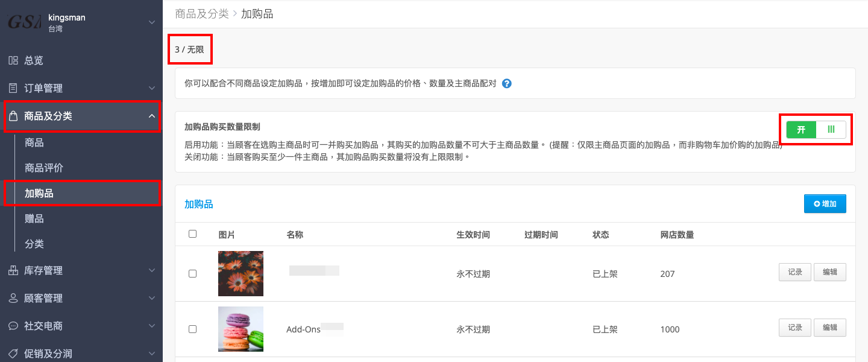Click the 库存管理 inventory icon
868x362 pixels.
point(13,270)
